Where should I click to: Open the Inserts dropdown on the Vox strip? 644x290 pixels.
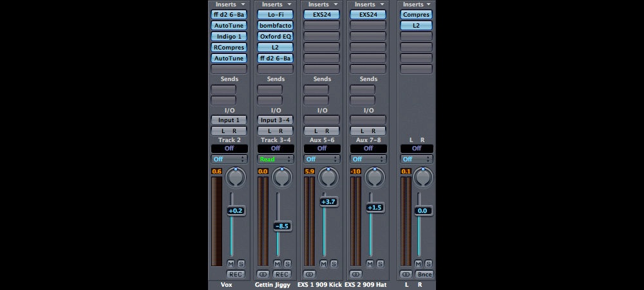coord(229,5)
